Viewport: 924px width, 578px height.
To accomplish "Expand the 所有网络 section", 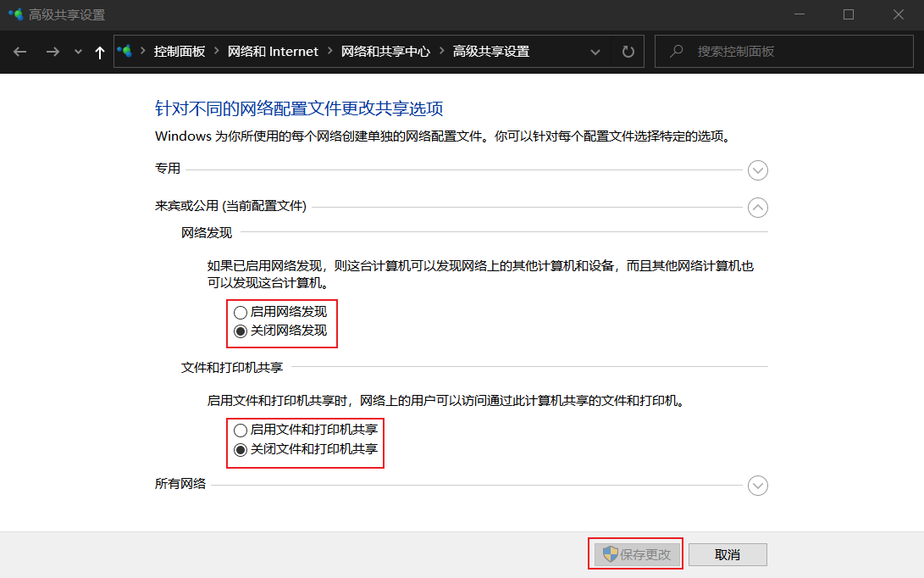I will (758, 486).
